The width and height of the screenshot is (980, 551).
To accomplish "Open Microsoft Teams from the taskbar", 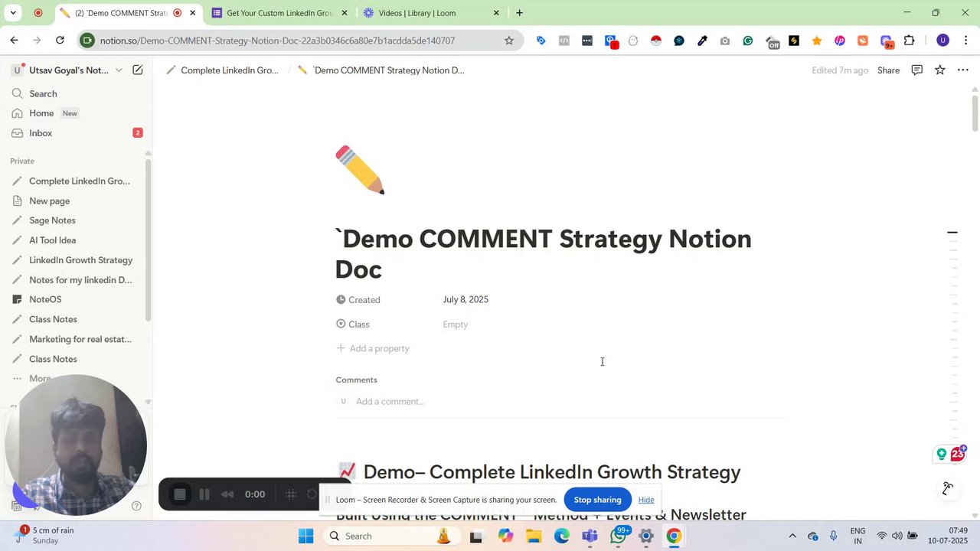I will coord(590,536).
